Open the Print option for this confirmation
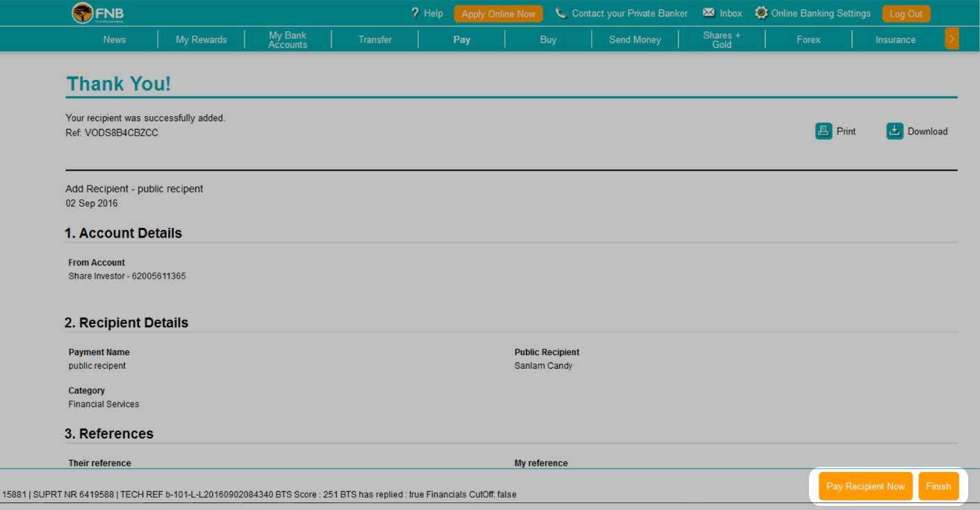Viewport: 980px width, 510px height. (x=835, y=131)
